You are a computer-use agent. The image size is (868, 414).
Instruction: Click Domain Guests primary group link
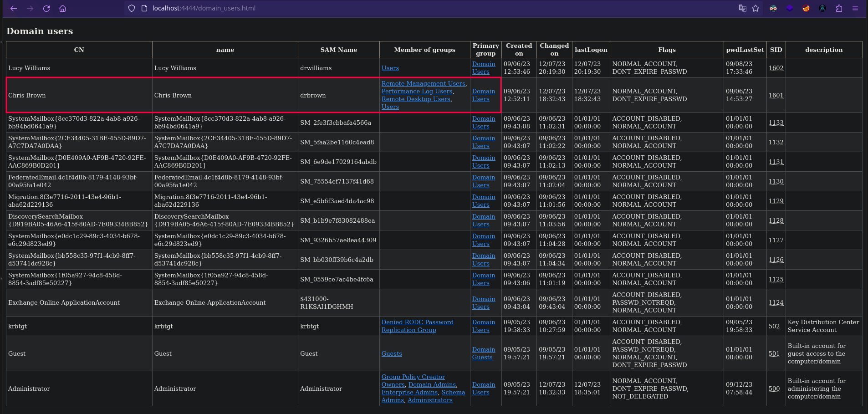(x=483, y=353)
